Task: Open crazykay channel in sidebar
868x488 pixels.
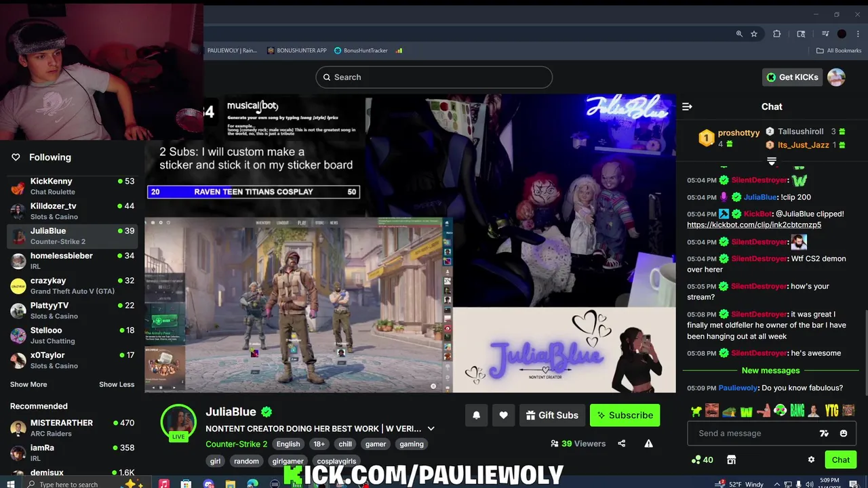Action: tap(72, 285)
